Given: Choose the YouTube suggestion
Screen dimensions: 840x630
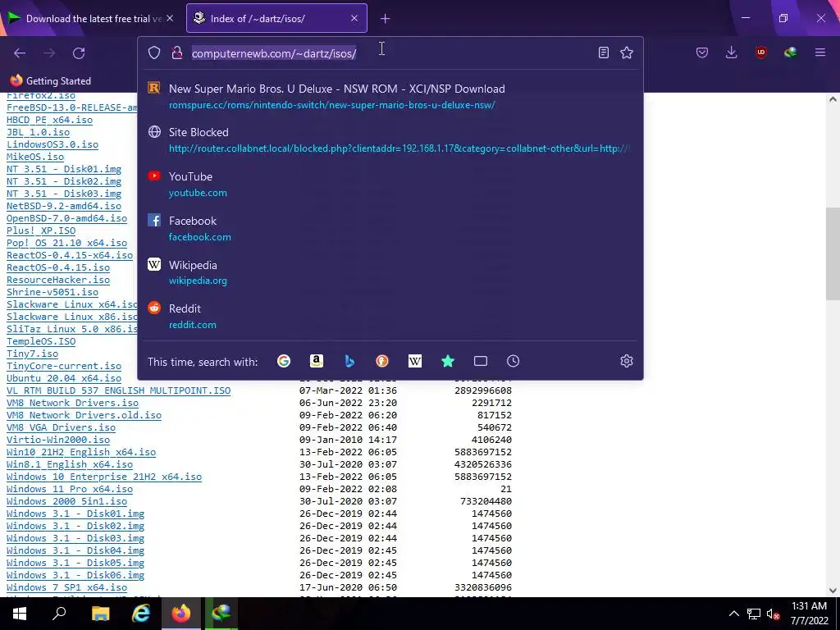Looking at the screenshot, I should pyautogui.click(x=390, y=185).
